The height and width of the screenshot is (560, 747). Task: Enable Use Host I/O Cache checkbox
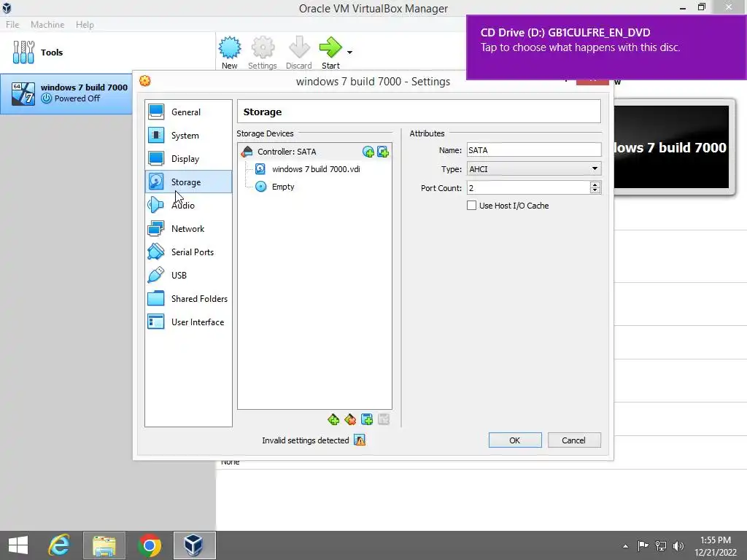[x=472, y=206]
